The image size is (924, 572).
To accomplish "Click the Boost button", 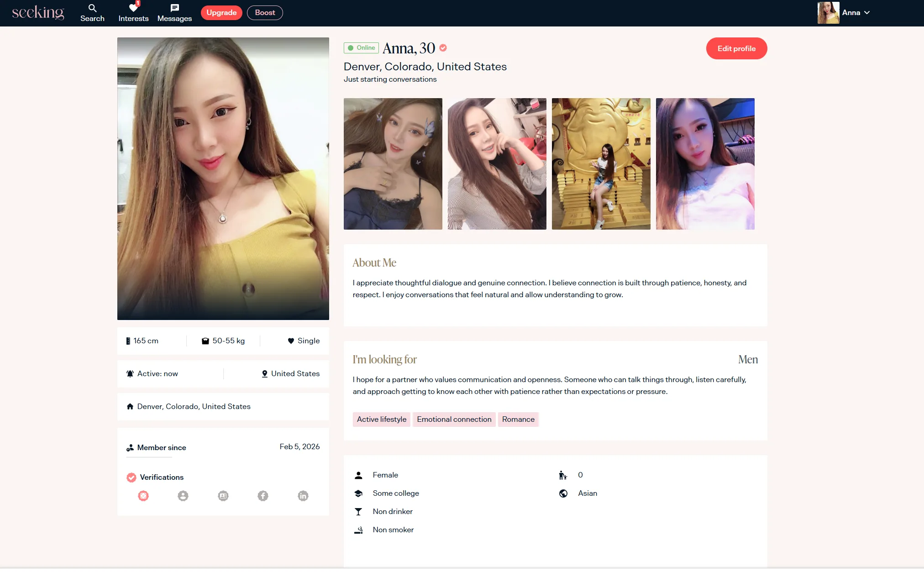I will [x=265, y=13].
